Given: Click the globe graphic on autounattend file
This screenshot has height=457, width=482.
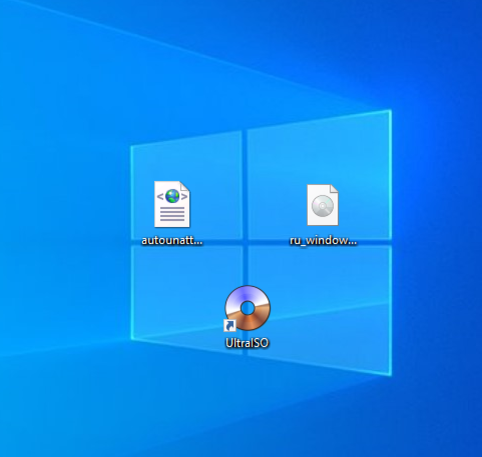Looking at the screenshot, I should [172, 196].
